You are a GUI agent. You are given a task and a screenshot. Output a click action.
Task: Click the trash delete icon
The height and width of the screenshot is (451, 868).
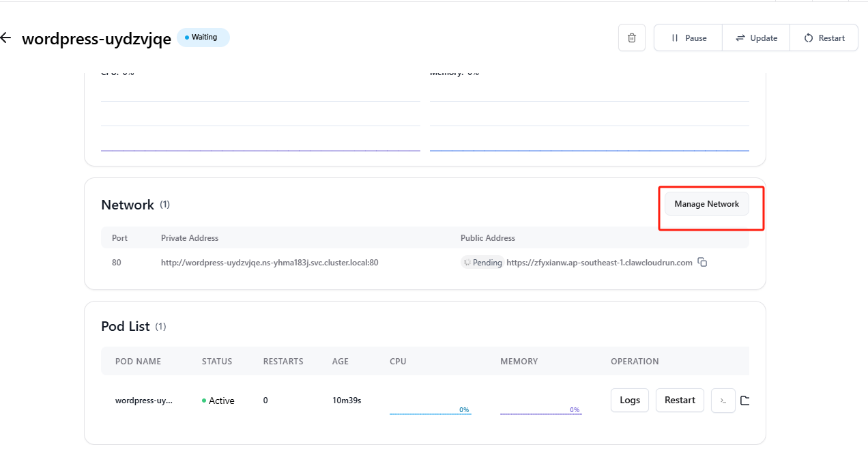[x=632, y=38]
